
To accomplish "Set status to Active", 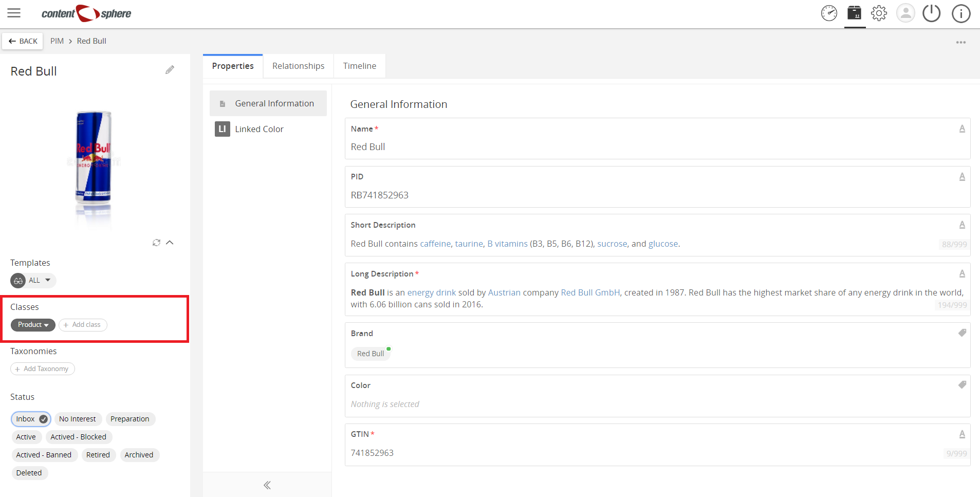I will click(x=26, y=437).
